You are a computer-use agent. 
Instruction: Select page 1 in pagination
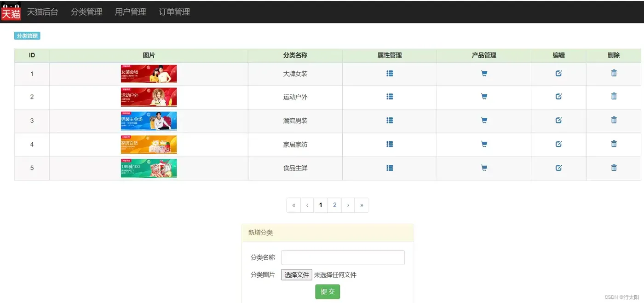tap(321, 205)
